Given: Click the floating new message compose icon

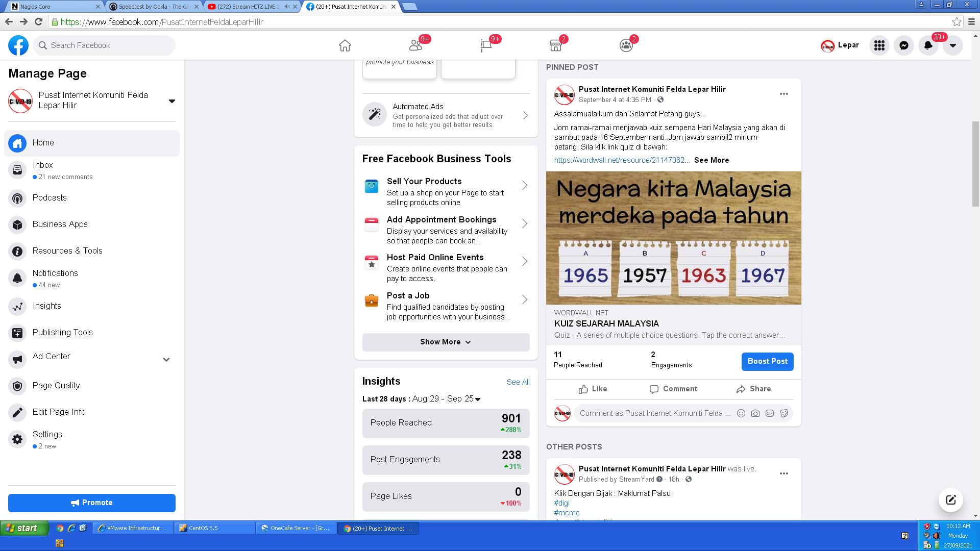Looking at the screenshot, I should [x=951, y=500].
